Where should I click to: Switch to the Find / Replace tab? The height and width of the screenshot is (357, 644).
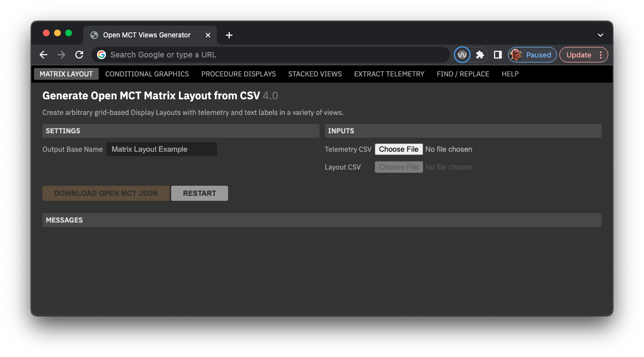coord(463,74)
